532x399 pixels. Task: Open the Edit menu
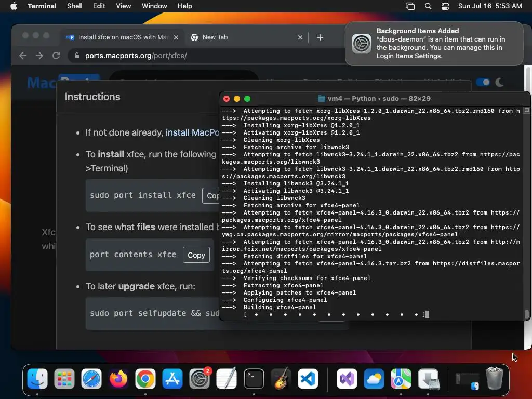[x=99, y=6]
